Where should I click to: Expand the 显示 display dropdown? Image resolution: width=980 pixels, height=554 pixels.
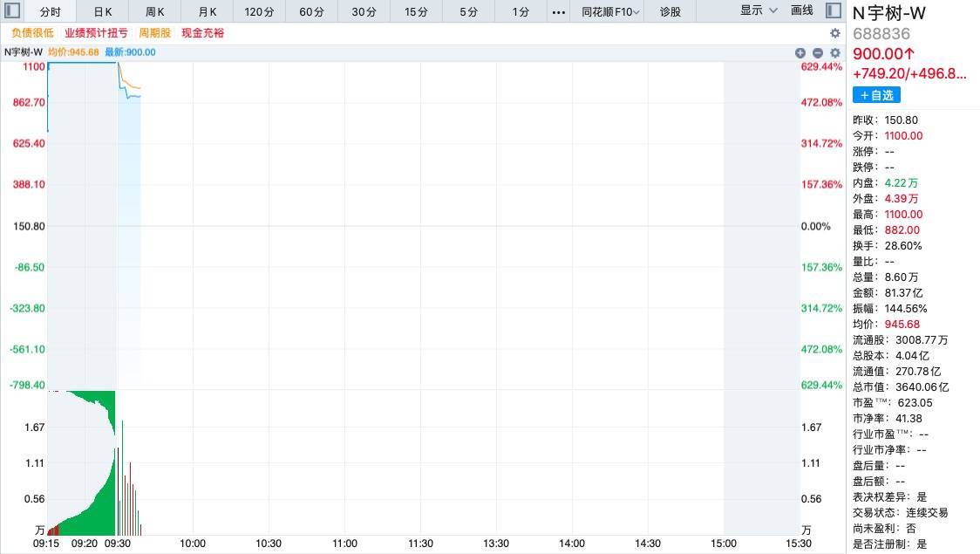pos(759,10)
